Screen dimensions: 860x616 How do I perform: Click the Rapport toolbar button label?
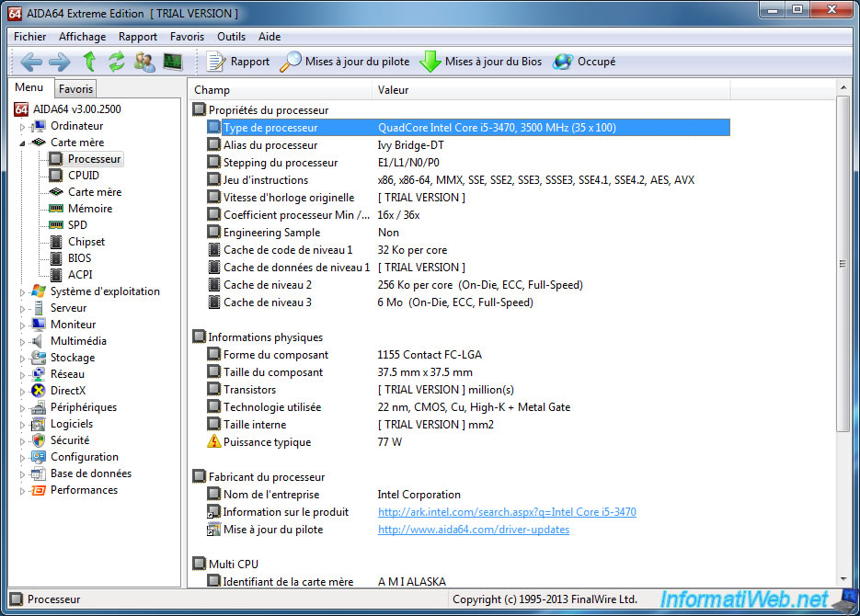[249, 62]
